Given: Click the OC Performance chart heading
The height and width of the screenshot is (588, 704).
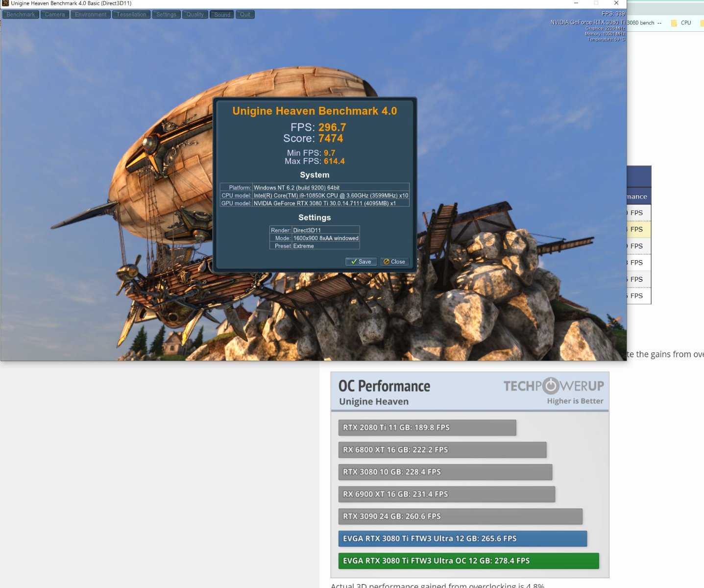Looking at the screenshot, I should coord(384,386).
